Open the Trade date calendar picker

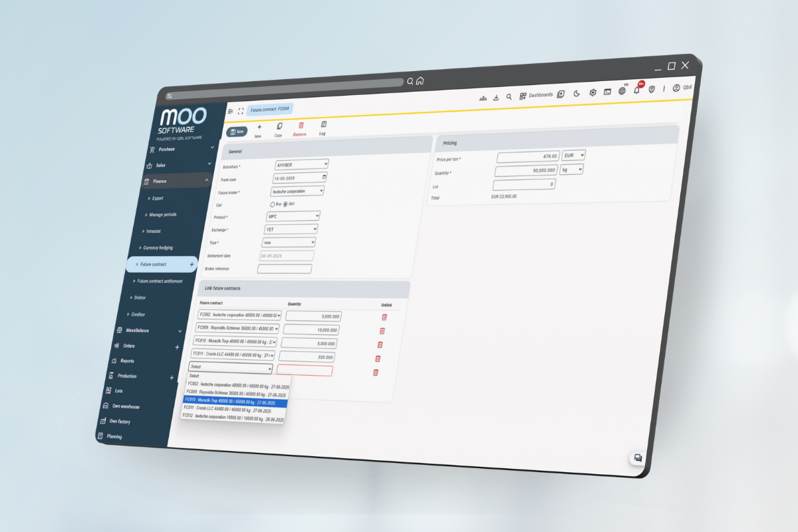click(324, 178)
